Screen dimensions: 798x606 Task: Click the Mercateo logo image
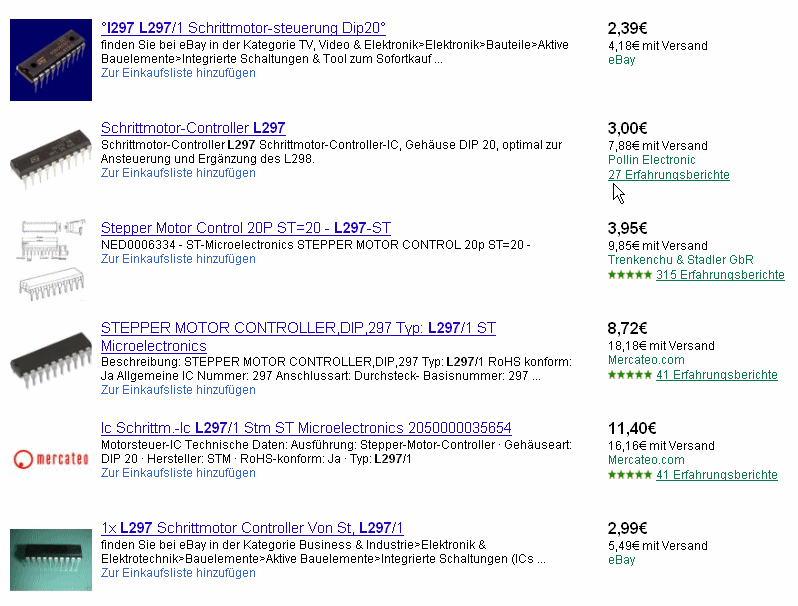(51, 459)
